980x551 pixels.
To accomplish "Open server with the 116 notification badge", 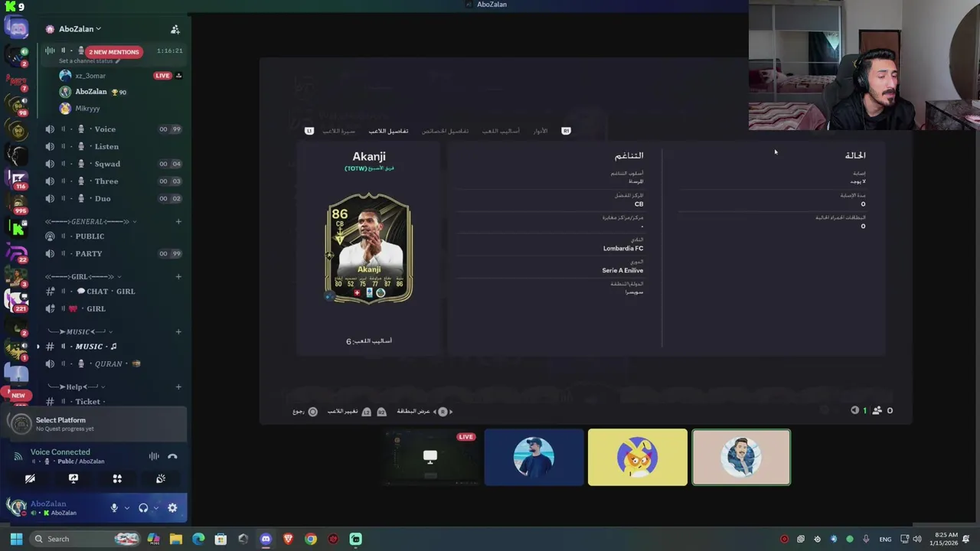I will point(17,180).
